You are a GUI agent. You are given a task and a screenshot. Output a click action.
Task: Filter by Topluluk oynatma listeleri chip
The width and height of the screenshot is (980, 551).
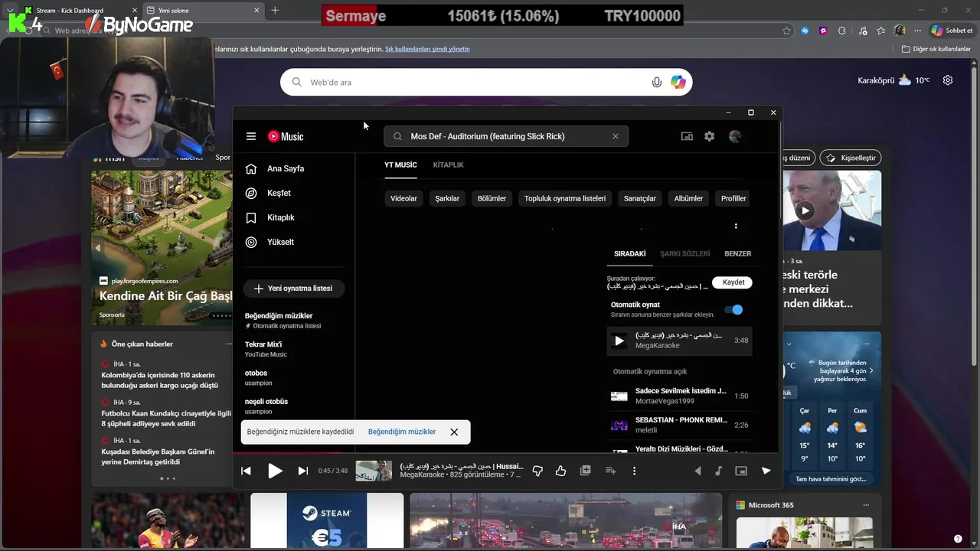click(565, 198)
